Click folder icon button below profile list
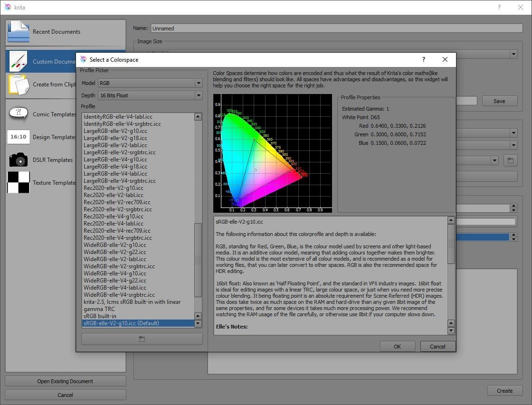 142,339
